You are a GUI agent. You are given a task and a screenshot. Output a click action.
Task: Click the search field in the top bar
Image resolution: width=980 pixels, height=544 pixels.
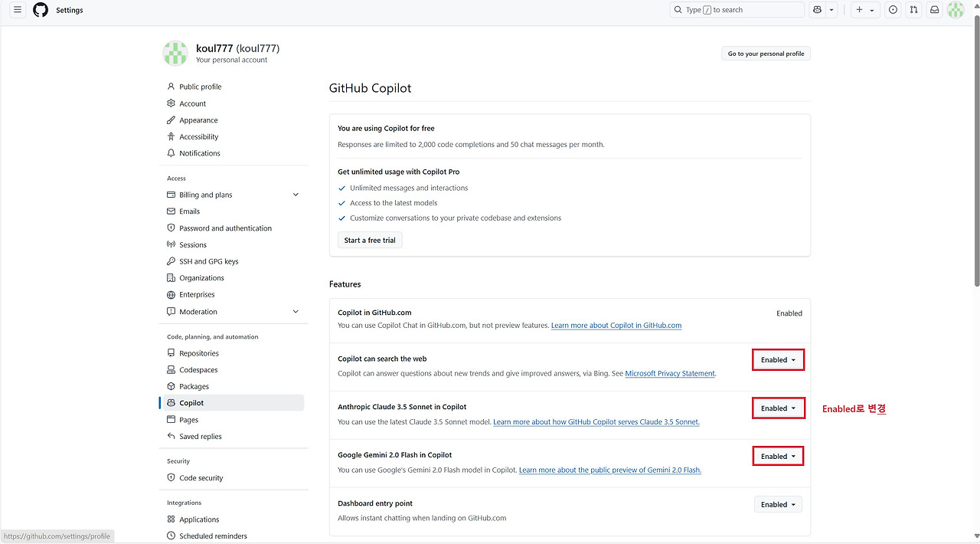735,9
